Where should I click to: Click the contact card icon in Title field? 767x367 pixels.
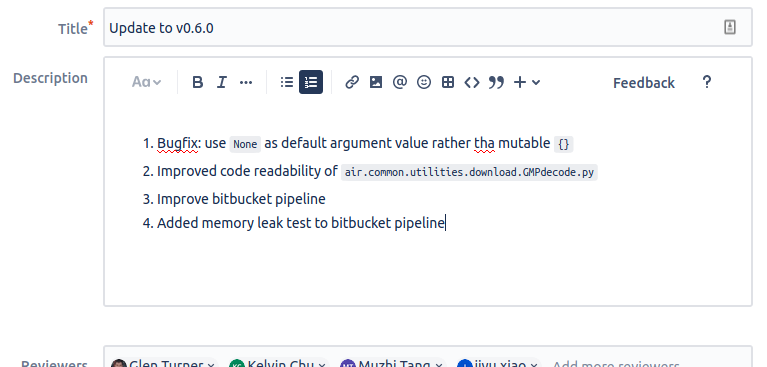click(x=729, y=27)
